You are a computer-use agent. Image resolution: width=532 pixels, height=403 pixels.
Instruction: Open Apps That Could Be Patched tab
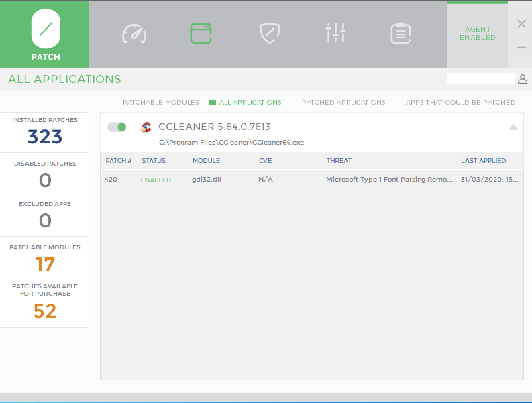tap(460, 103)
